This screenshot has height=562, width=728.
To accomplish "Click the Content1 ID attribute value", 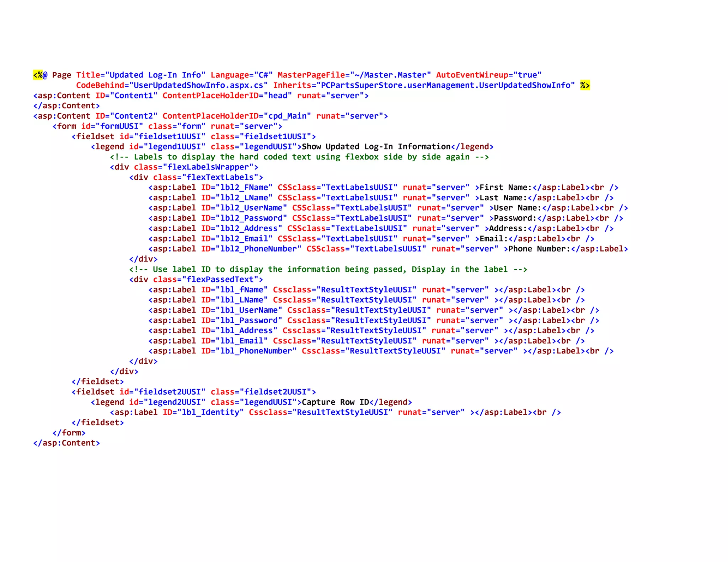I will [134, 96].
